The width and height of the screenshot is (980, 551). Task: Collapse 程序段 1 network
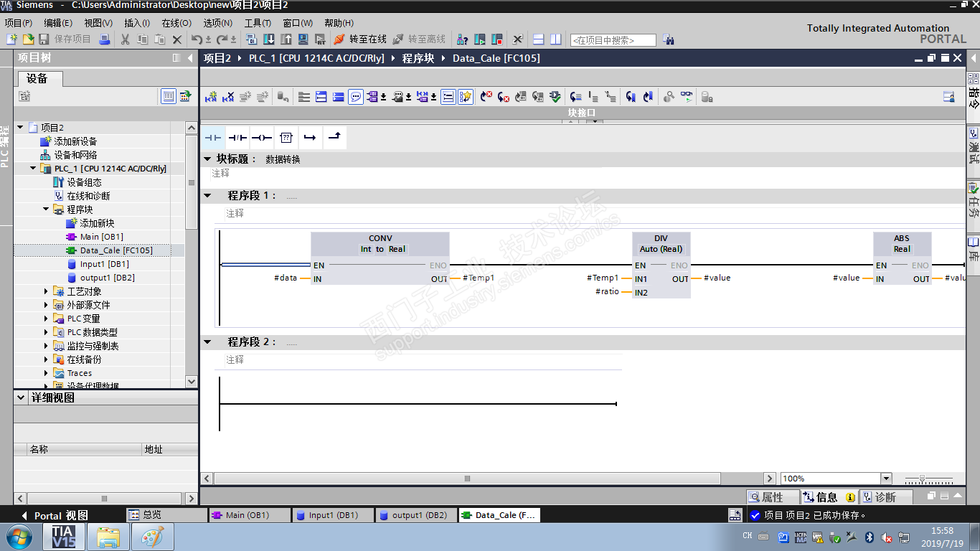click(208, 195)
